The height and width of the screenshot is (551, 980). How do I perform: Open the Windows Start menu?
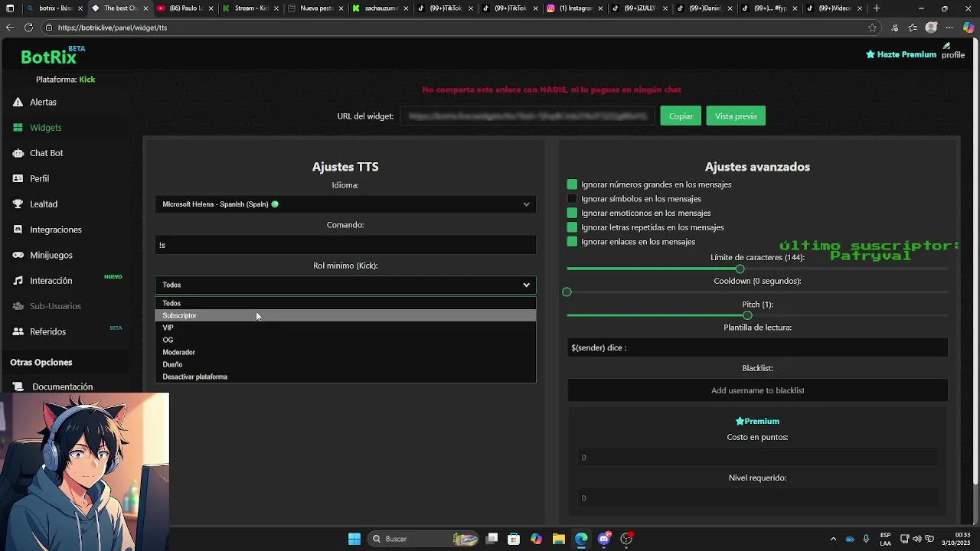pyautogui.click(x=354, y=539)
